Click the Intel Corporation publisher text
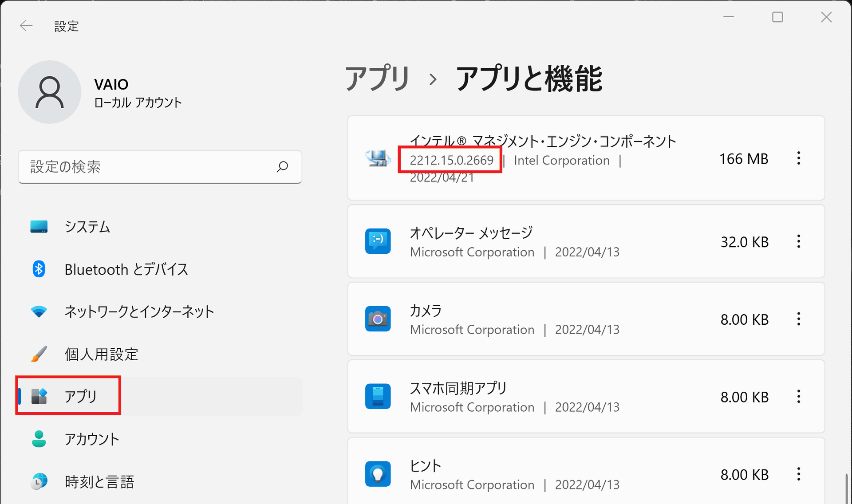 562,160
